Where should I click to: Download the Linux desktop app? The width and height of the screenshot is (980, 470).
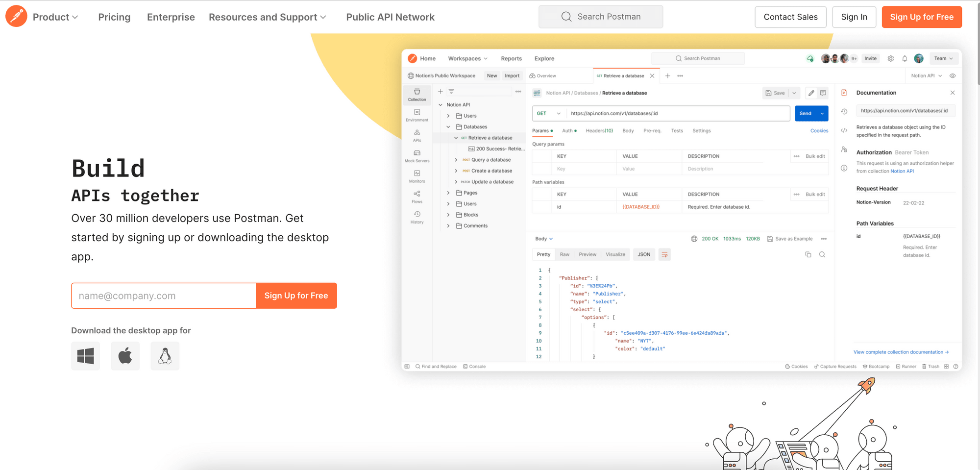[x=165, y=356]
